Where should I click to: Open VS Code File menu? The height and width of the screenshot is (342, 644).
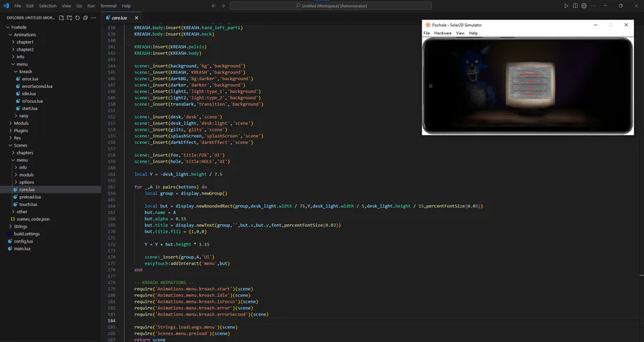point(18,6)
